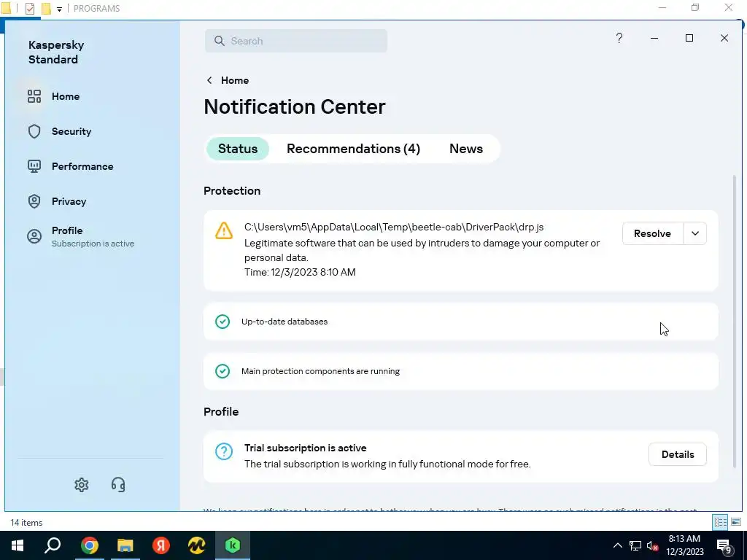Click Kaspersky icon in taskbar

click(233, 545)
